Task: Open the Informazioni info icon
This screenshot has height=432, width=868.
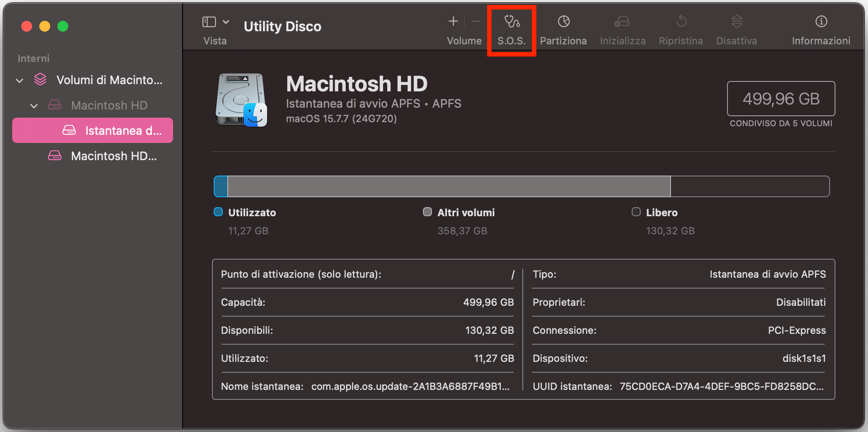Action: tap(821, 21)
